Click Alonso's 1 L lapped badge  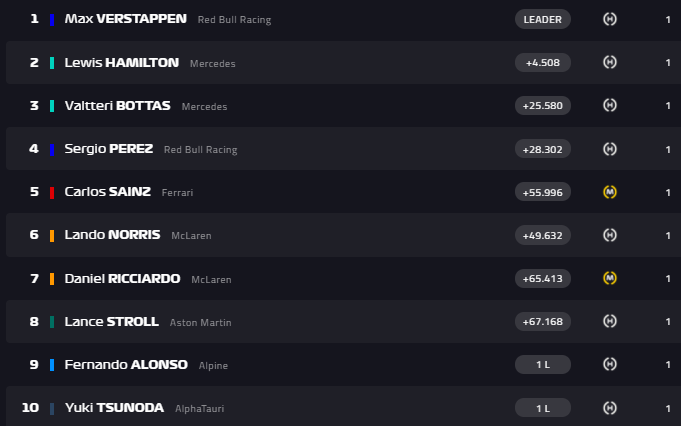click(543, 364)
